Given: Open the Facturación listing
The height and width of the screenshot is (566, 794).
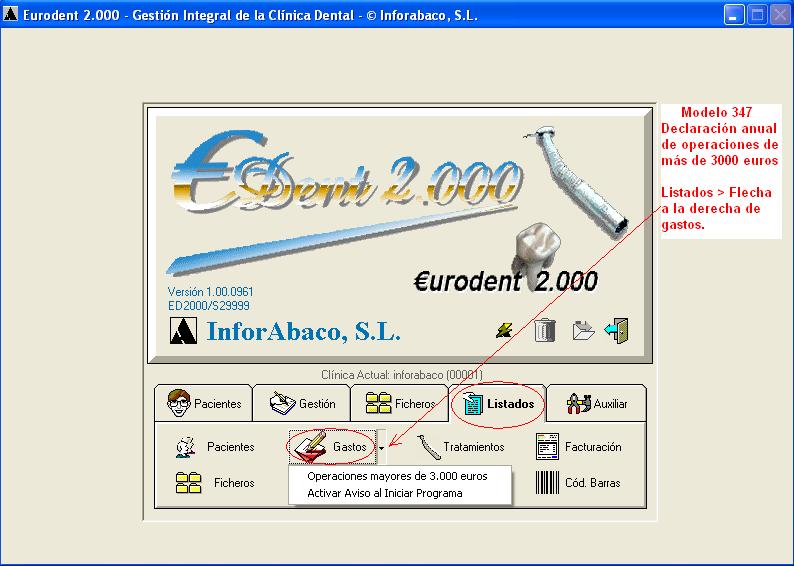Looking at the screenshot, I should click(x=578, y=447).
